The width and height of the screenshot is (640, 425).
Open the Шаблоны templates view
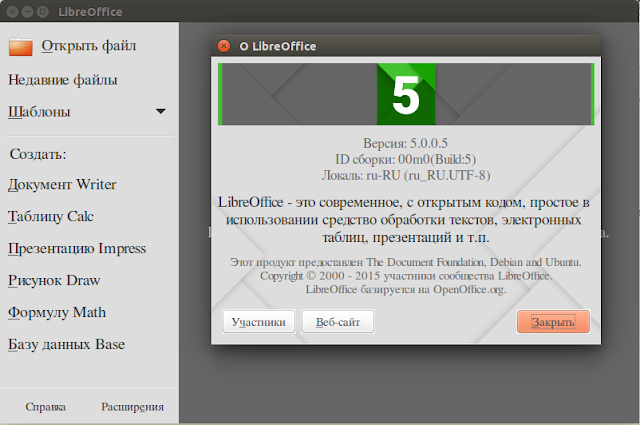point(39,112)
